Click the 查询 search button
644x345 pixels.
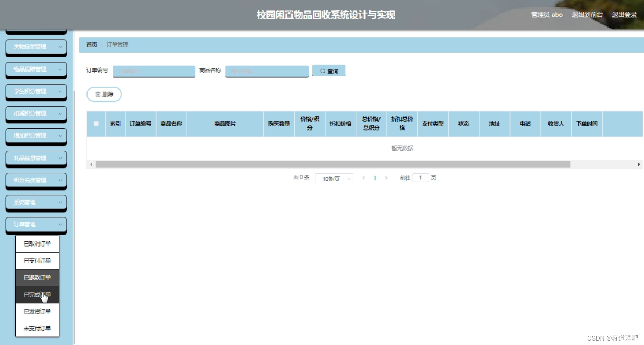329,71
